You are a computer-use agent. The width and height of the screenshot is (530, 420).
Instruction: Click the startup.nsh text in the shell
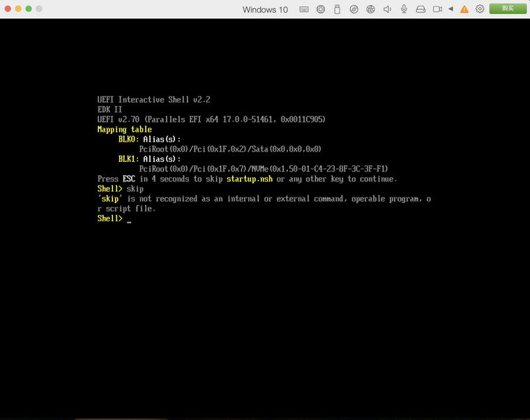tap(250, 179)
